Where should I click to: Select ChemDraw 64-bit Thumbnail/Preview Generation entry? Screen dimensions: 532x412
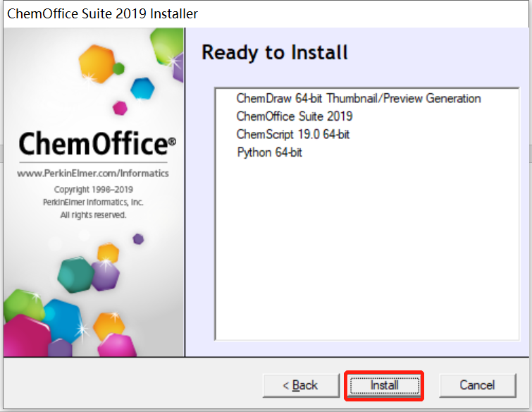pos(359,99)
